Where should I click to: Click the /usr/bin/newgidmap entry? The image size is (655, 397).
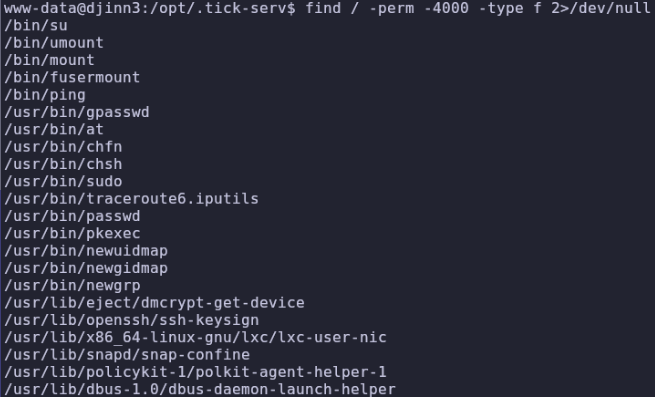tap(86, 268)
